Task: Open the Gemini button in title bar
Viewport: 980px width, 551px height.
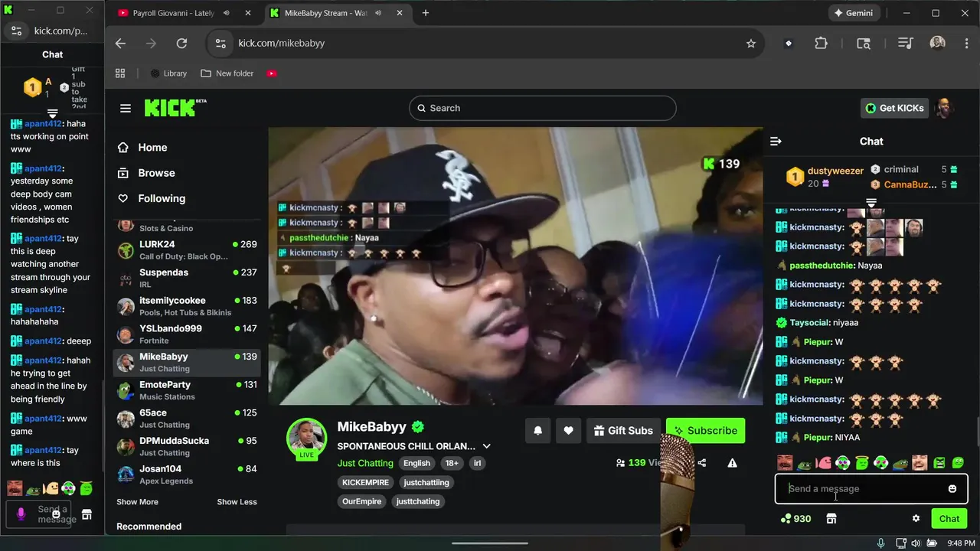Action: click(854, 13)
